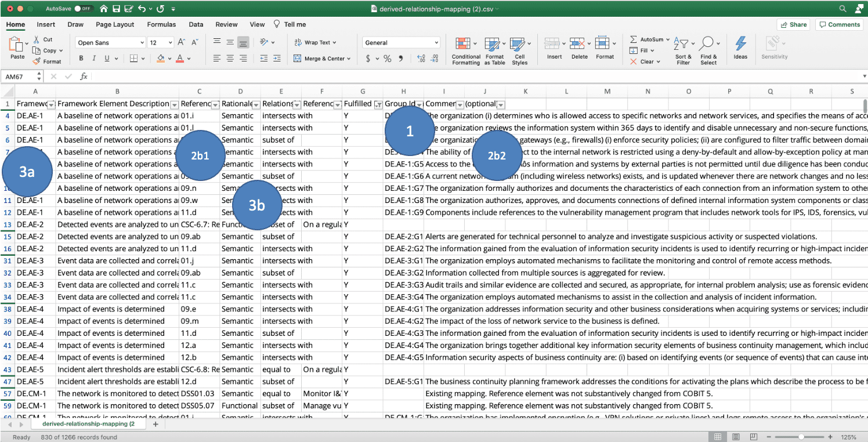Decrease font size with the smaller A icon

click(x=196, y=42)
